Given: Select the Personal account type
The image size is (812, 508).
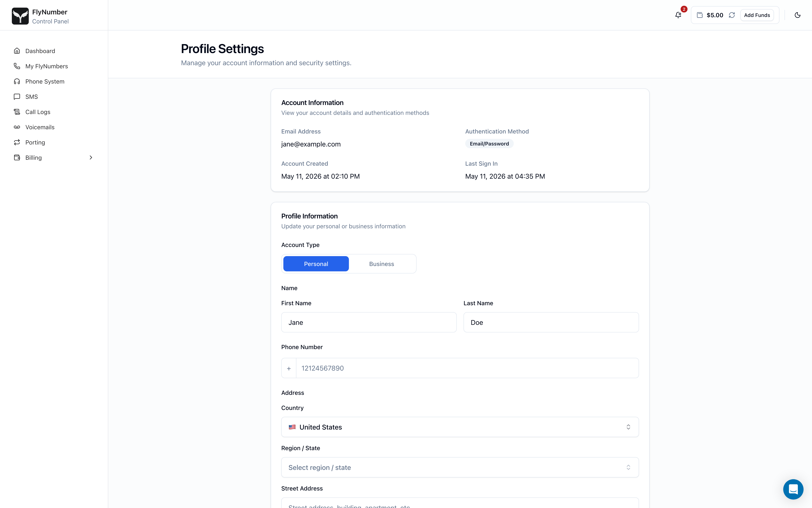Looking at the screenshot, I should click(316, 264).
